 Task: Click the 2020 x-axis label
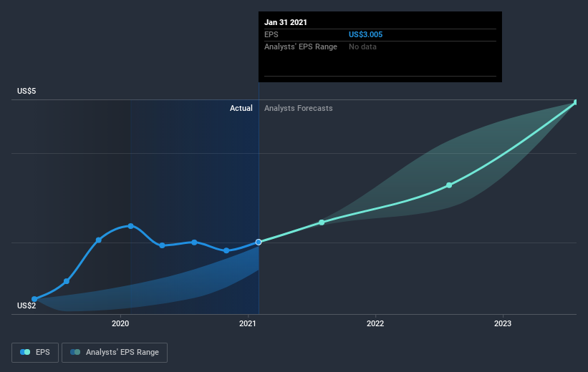(x=120, y=323)
